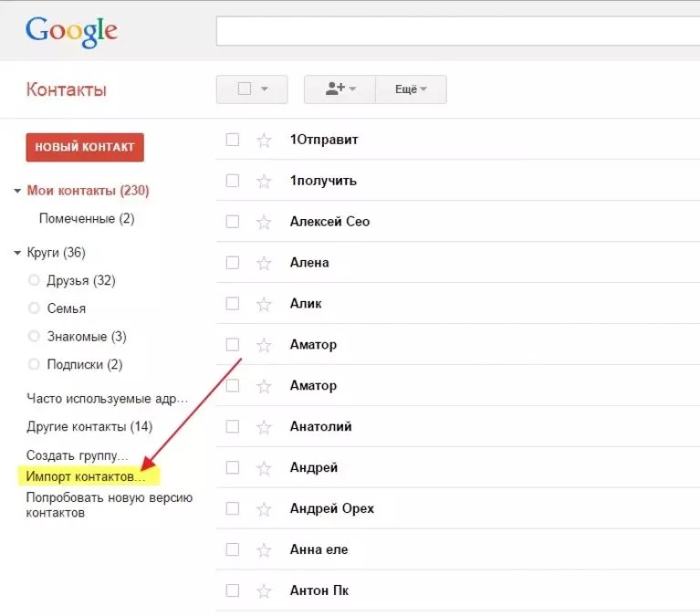This screenshot has width=700, height=616.
Task: Star the Алексей Сео contact
Action: tap(264, 222)
